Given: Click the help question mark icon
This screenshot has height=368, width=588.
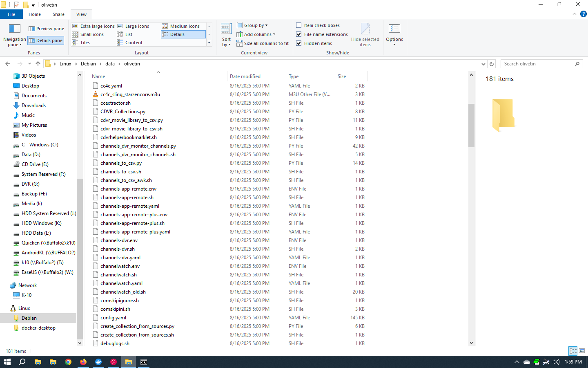Looking at the screenshot, I should point(583,14).
